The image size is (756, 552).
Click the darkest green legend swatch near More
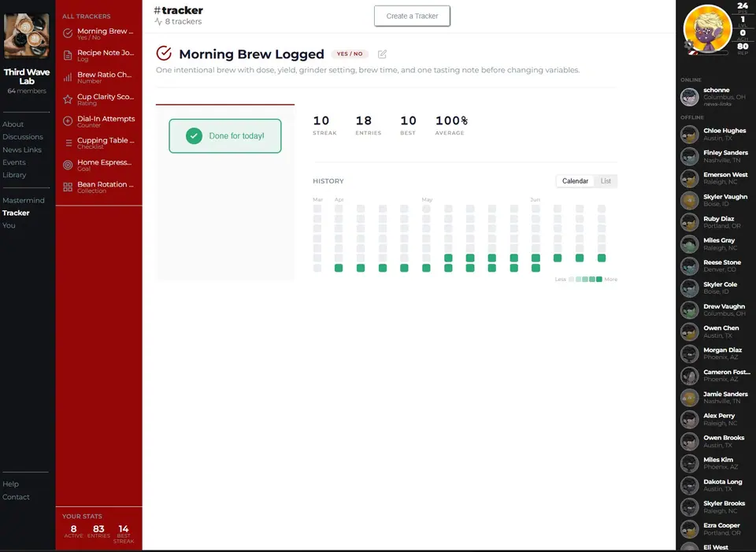tap(598, 279)
